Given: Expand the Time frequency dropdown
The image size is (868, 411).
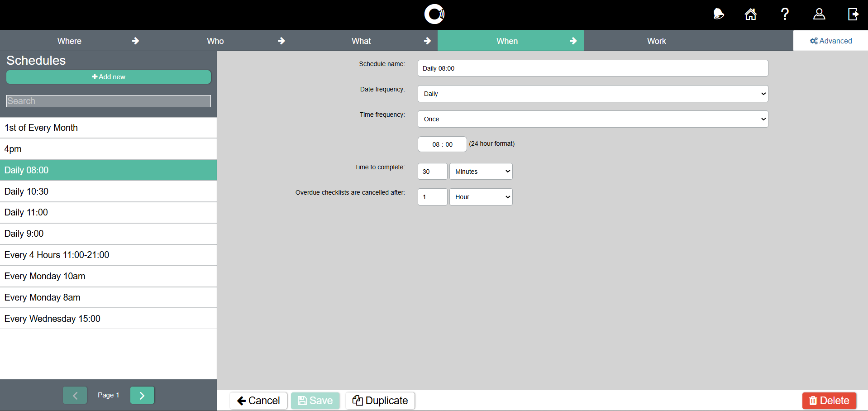Looking at the screenshot, I should tap(592, 119).
